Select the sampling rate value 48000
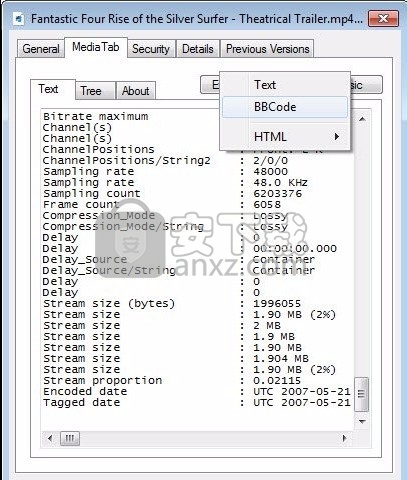The width and height of the screenshot is (407, 480). click(270, 172)
